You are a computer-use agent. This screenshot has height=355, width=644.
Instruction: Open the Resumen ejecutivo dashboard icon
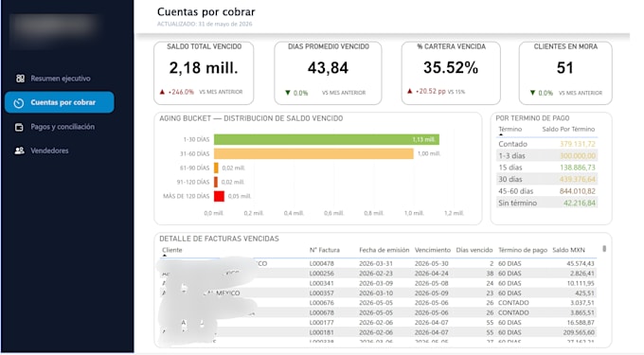point(20,79)
